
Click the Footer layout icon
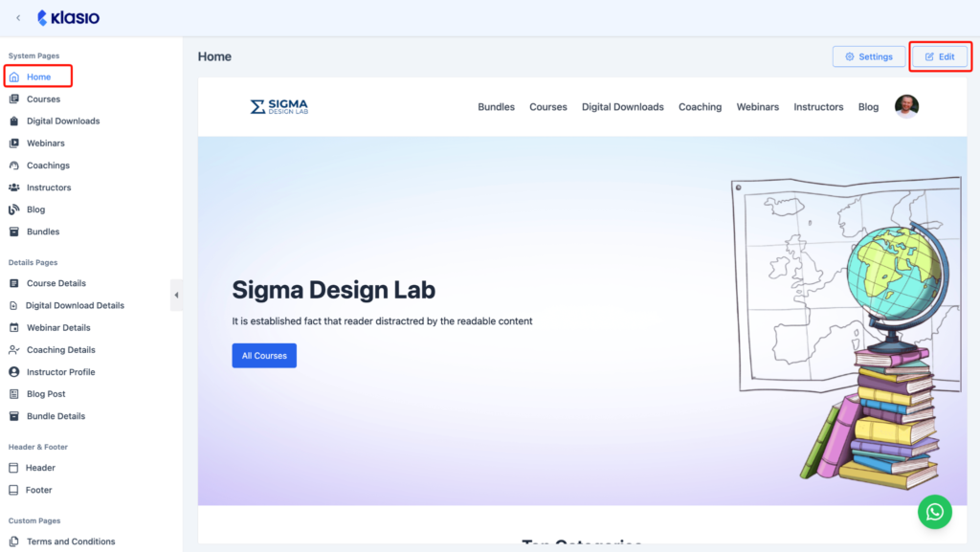pos(13,490)
